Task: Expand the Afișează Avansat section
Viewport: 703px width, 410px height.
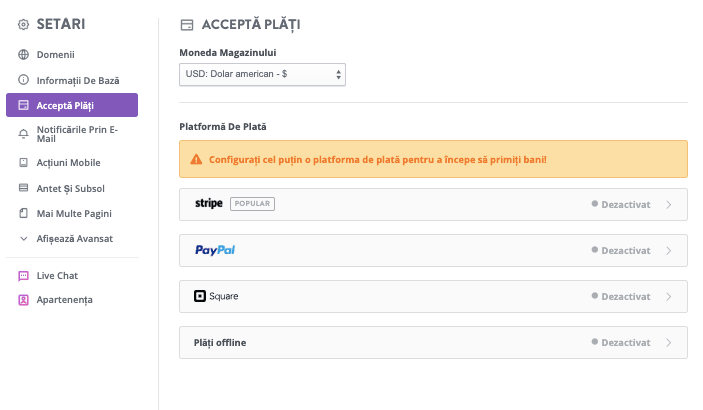Action: pyautogui.click(x=74, y=238)
